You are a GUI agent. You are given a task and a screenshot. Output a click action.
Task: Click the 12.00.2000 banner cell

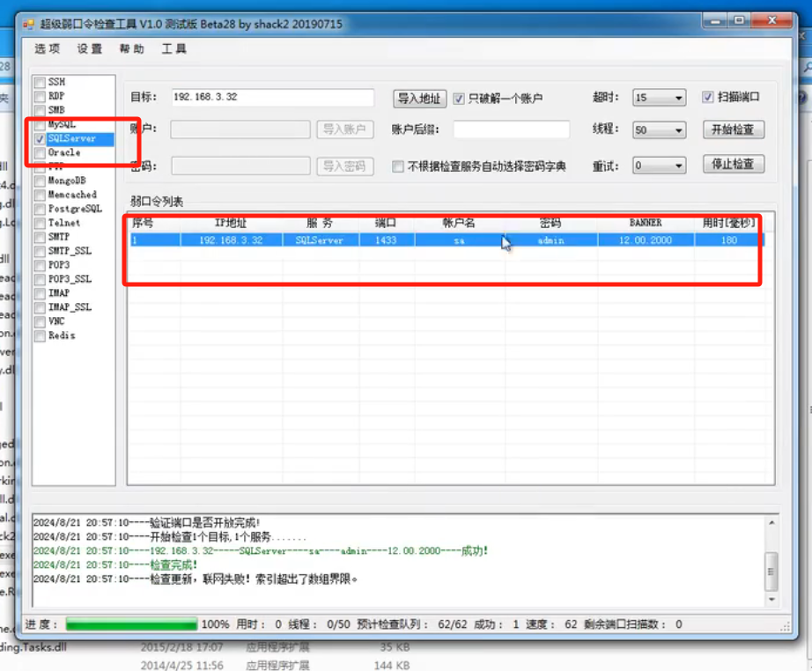click(x=646, y=240)
